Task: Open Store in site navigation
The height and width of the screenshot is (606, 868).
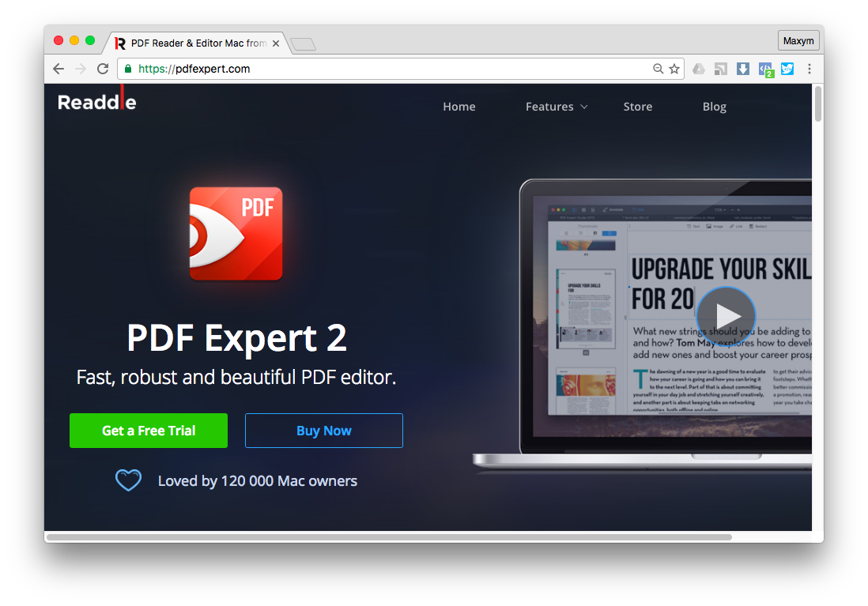Action: pos(638,106)
